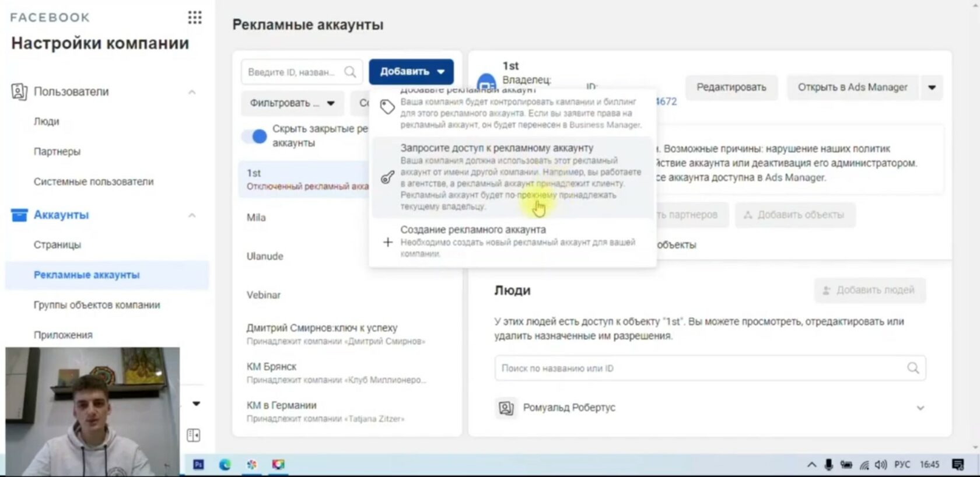
Task: Open Страницы in the sidebar
Action: pyautogui.click(x=57, y=245)
